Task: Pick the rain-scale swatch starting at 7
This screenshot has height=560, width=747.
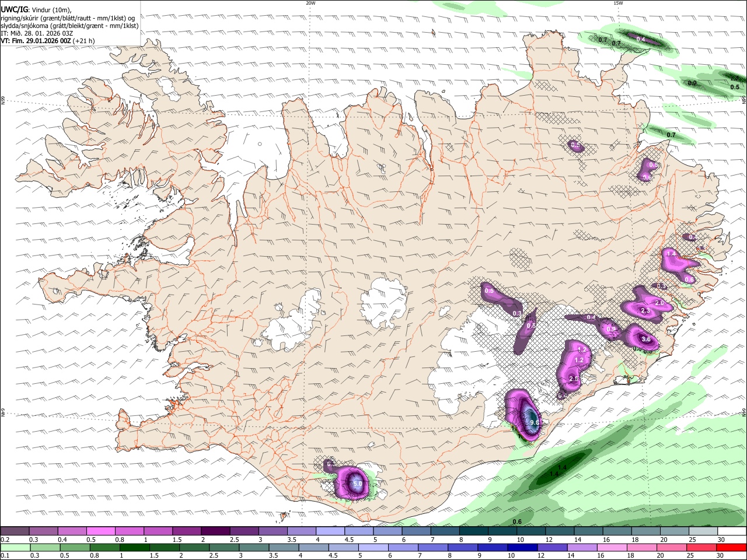Action: click(433, 548)
